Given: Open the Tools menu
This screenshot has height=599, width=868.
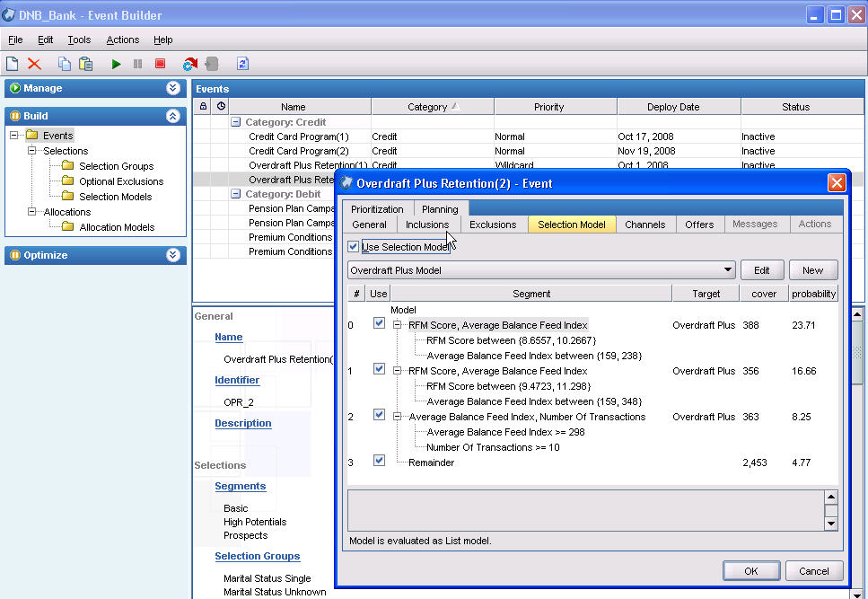Looking at the screenshot, I should click(x=79, y=40).
